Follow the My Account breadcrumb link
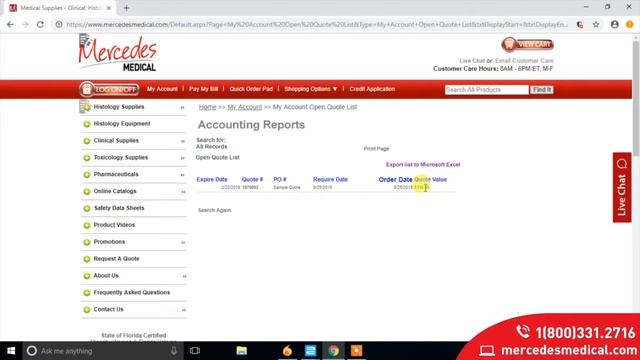 (244, 107)
